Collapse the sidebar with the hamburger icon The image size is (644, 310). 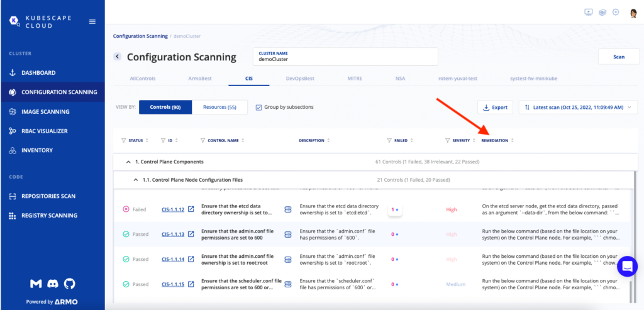[92, 22]
